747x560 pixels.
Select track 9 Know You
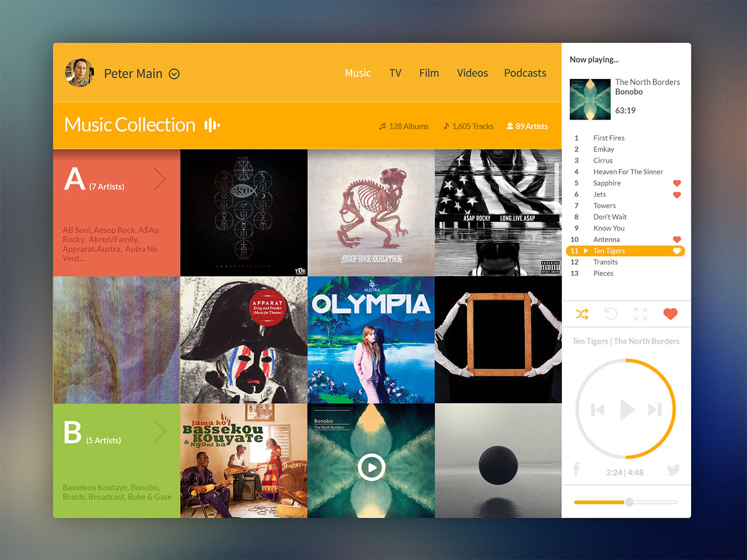pyautogui.click(x=625, y=228)
